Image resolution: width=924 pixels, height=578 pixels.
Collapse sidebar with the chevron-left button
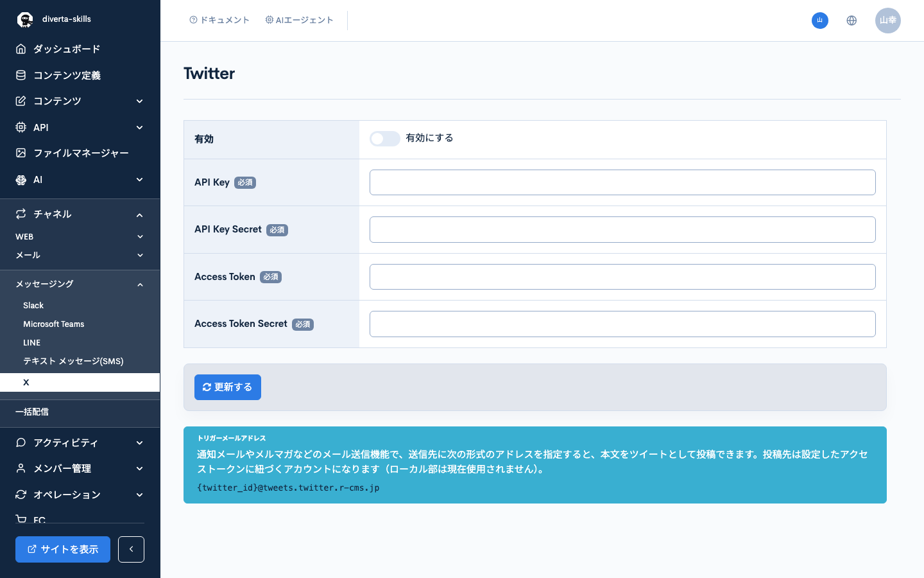coord(131,549)
